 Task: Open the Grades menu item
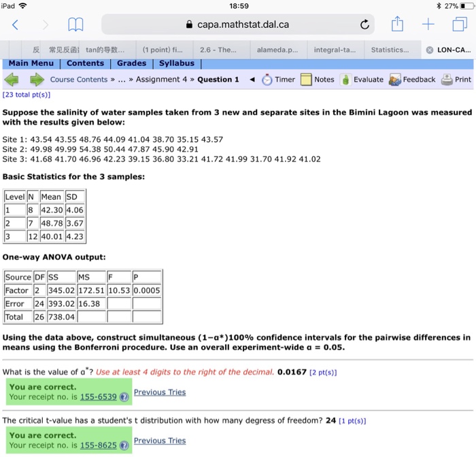(x=131, y=63)
